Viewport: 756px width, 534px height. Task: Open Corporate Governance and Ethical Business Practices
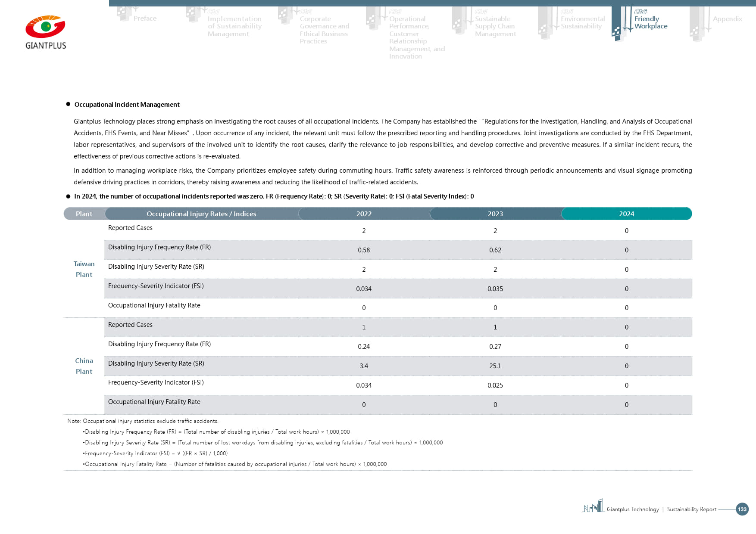click(324, 30)
